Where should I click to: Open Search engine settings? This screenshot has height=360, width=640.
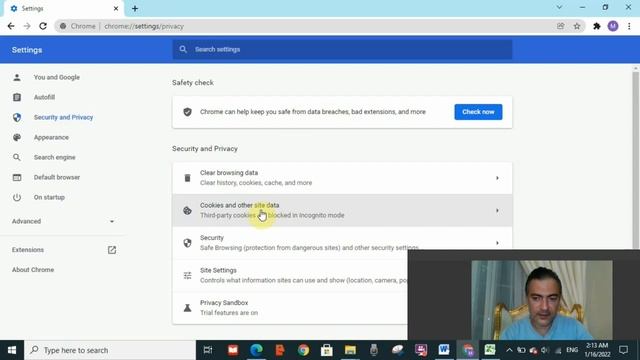click(x=54, y=157)
